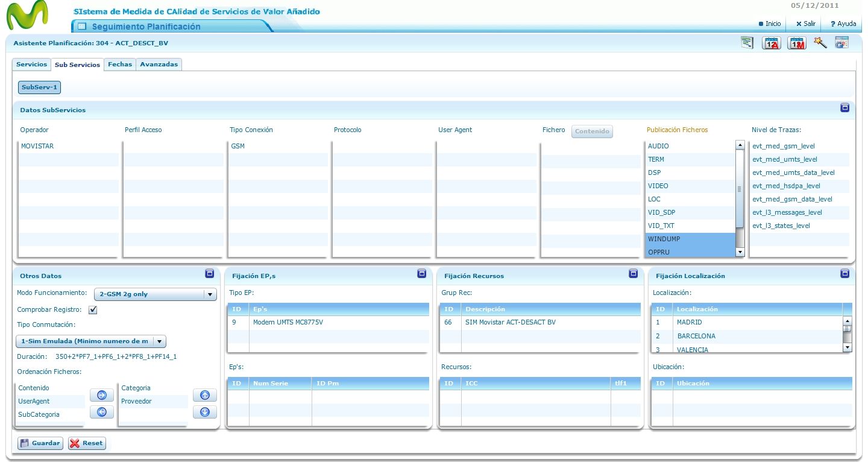The width and height of the screenshot is (868, 462).
Task: Open the Ayuda help link
Action: pos(843,24)
